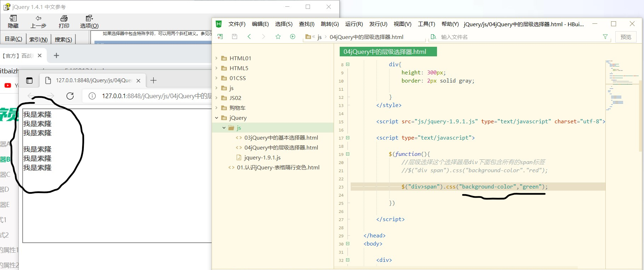Open 运行(R) menu in HBuilder
Screen dimensions: 644x270
(x=354, y=24)
